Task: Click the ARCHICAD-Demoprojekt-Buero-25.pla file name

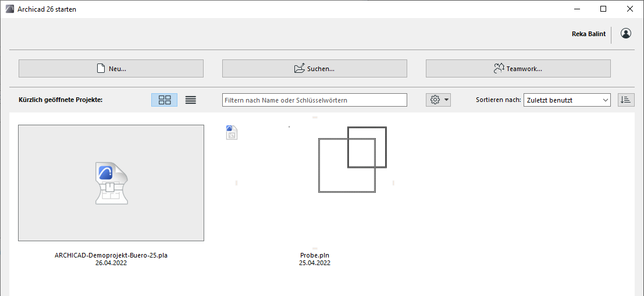Action: pos(111,255)
